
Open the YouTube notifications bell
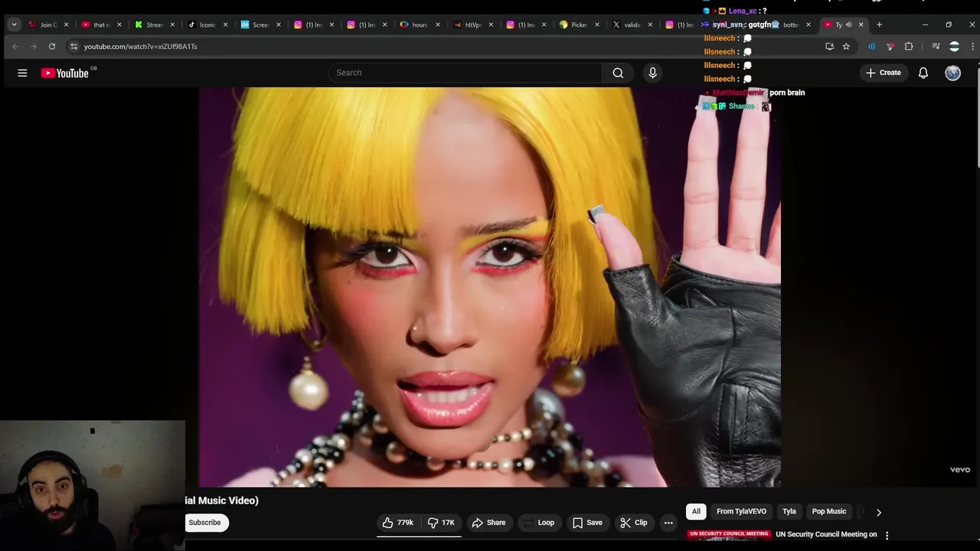point(923,73)
